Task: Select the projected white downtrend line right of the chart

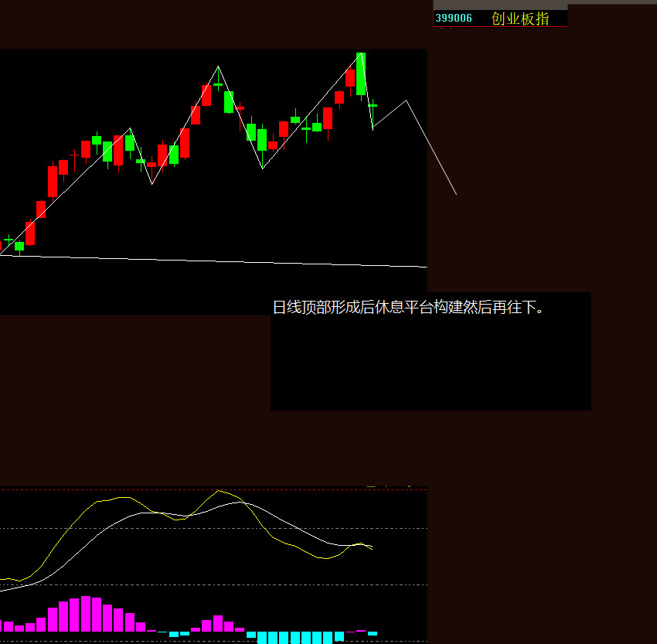Action: pyautogui.click(x=431, y=147)
